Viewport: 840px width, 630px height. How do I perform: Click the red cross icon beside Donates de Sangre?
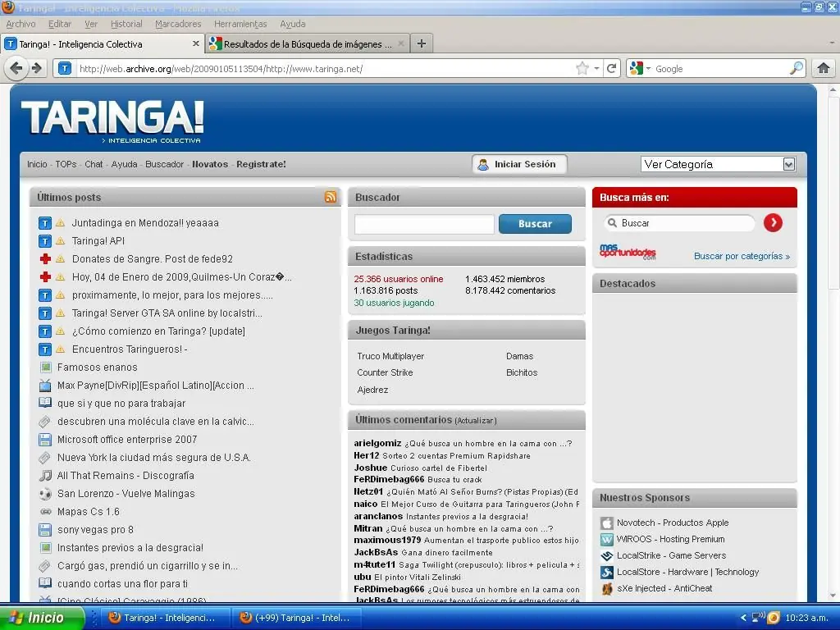(46, 258)
